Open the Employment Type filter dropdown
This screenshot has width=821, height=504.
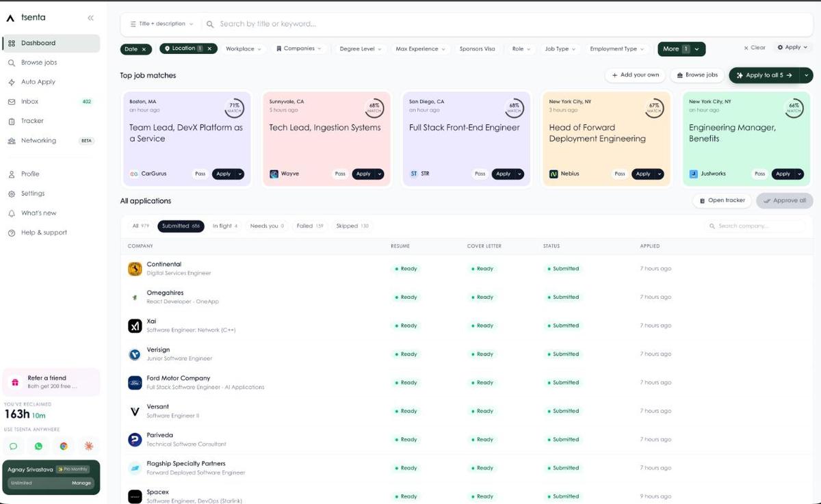(x=618, y=49)
